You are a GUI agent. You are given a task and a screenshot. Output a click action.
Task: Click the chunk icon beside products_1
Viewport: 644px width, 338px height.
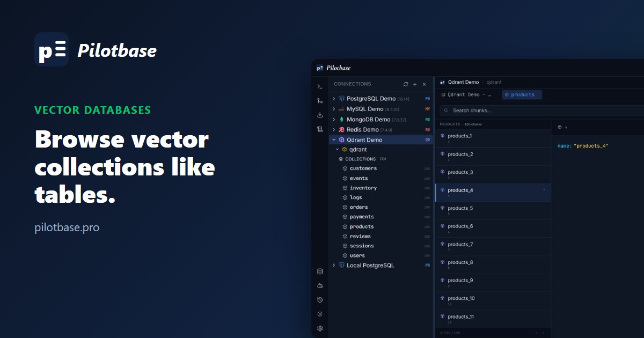(443, 136)
